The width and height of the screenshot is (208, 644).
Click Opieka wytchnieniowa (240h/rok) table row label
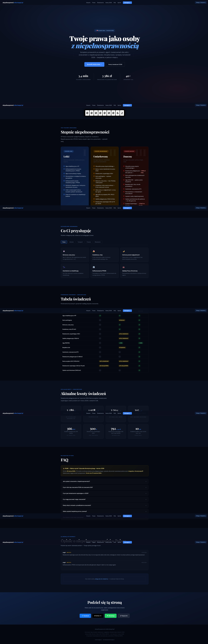tap(72, 370)
